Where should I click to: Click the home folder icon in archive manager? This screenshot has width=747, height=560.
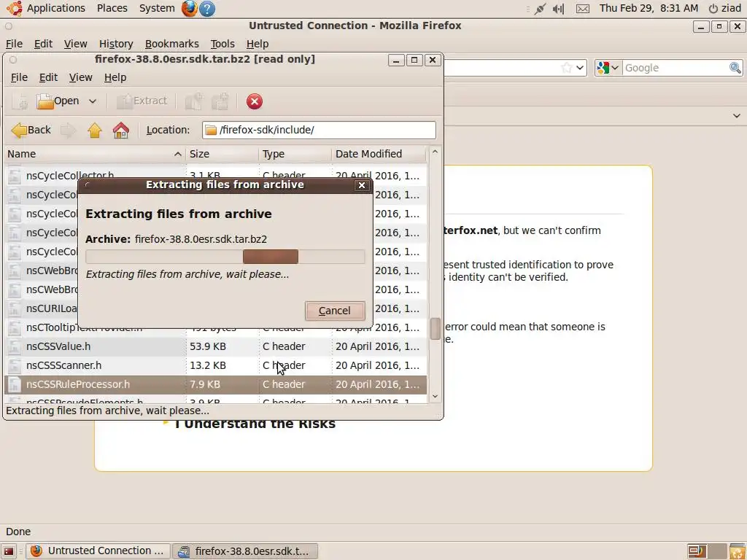pos(120,130)
